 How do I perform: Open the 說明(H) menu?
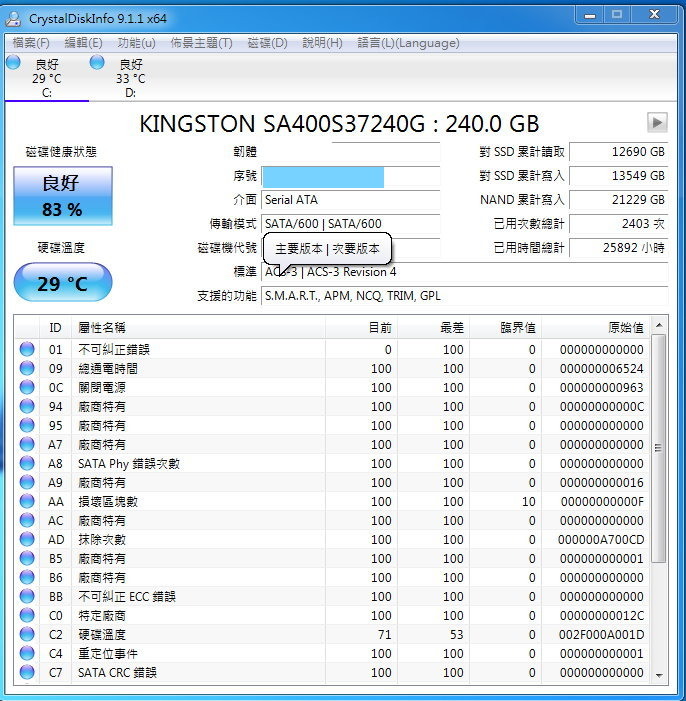point(322,43)
